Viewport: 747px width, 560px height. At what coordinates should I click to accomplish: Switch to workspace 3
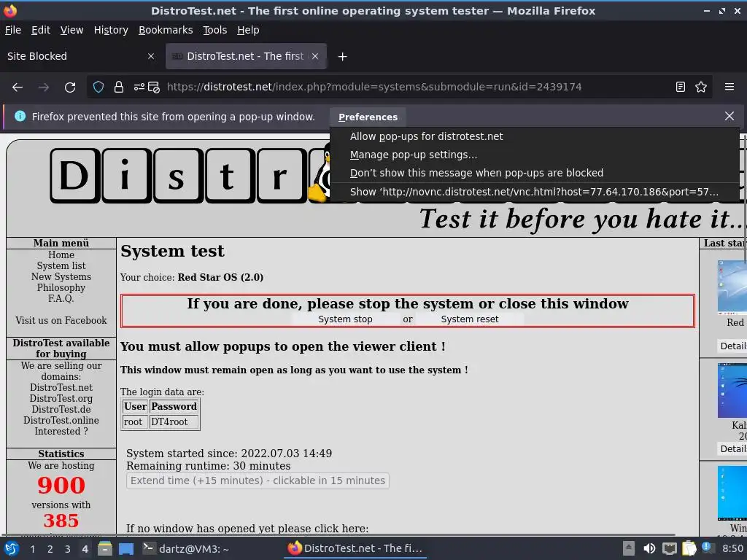68,549
